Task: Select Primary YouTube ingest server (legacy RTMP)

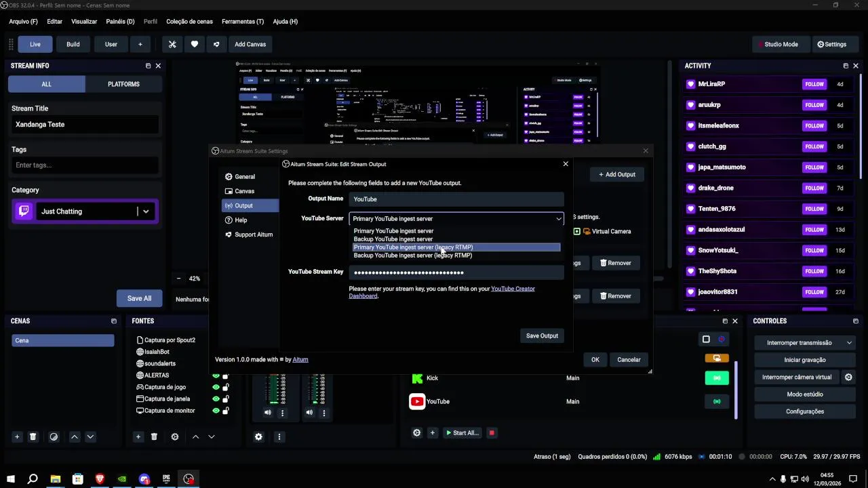Action: pos(456,247)
